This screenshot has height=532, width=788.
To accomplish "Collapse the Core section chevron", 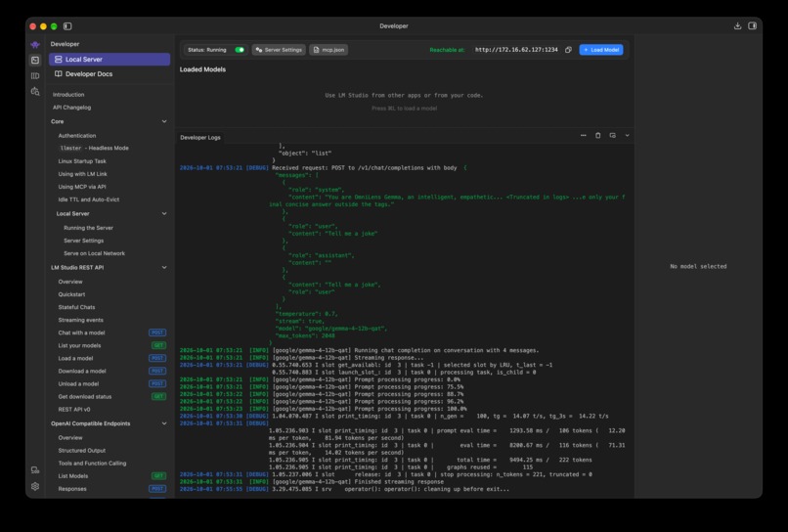I will [x=164, y=121].
